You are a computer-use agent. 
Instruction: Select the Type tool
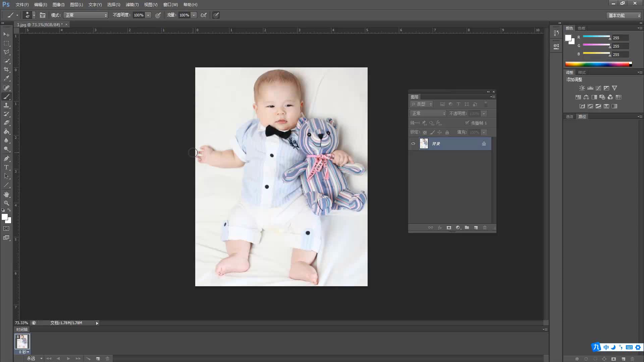pyautogui.click(x=6, y=167)
